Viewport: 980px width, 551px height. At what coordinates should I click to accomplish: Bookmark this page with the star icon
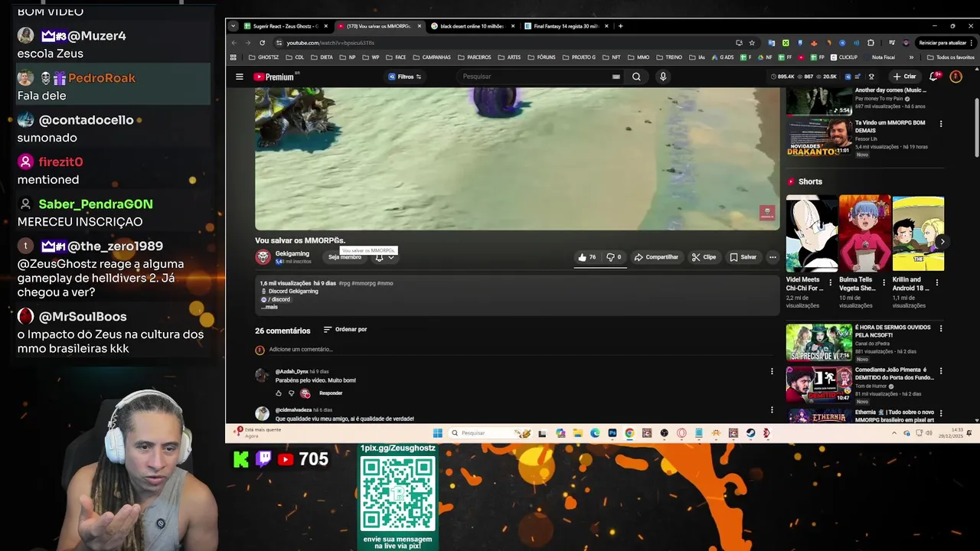click(752, 43)
